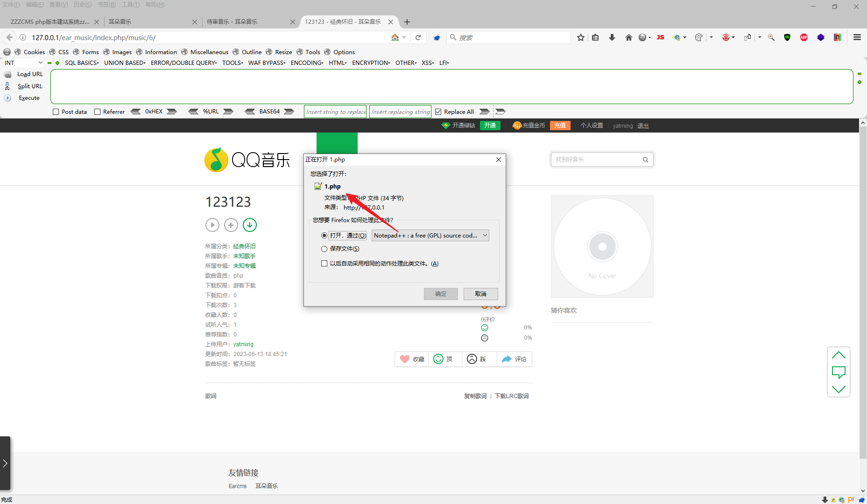Click the BASE64 encode right arrow

pyautogui.click(x=289, y=112)
